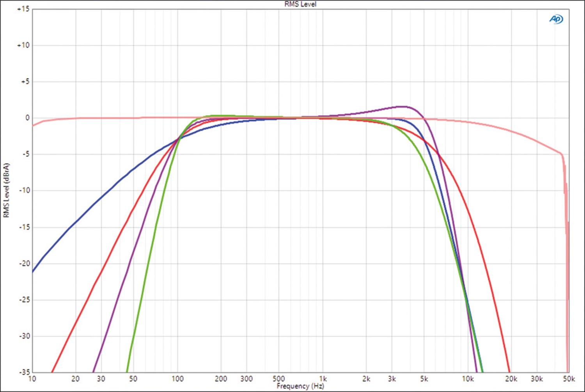This screenshot has width=585, height=392.
Task: Click the 500 frequency axis label
Action: click(278, 379)
